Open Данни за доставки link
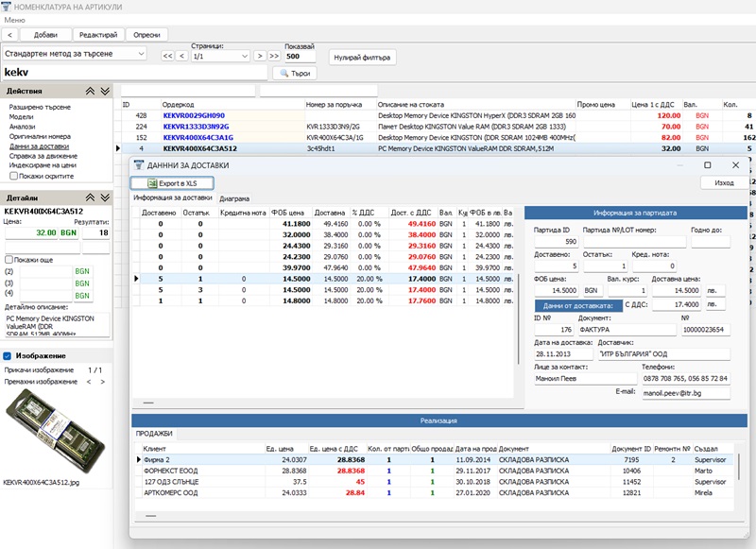The width and height of the screenshot is (756, 549). tap(39, 146)
